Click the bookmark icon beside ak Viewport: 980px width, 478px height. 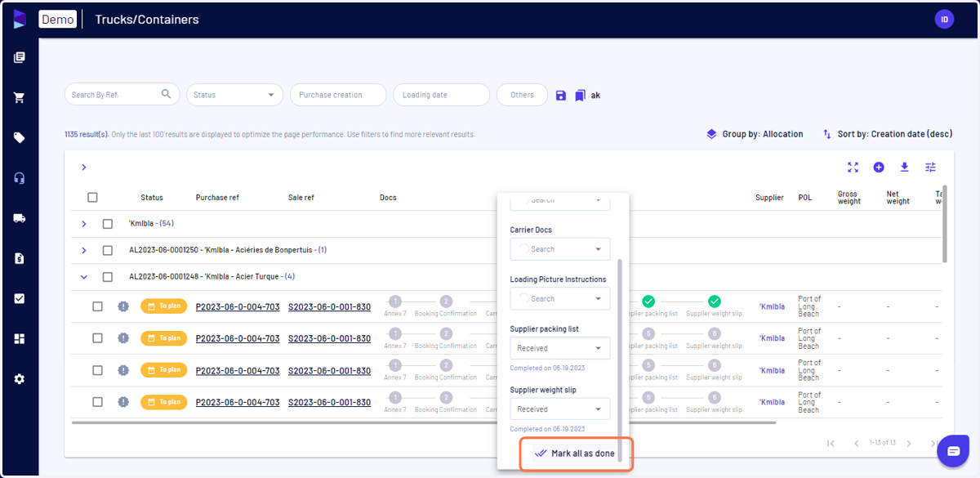pyautogui.click(x=580, y=96)
